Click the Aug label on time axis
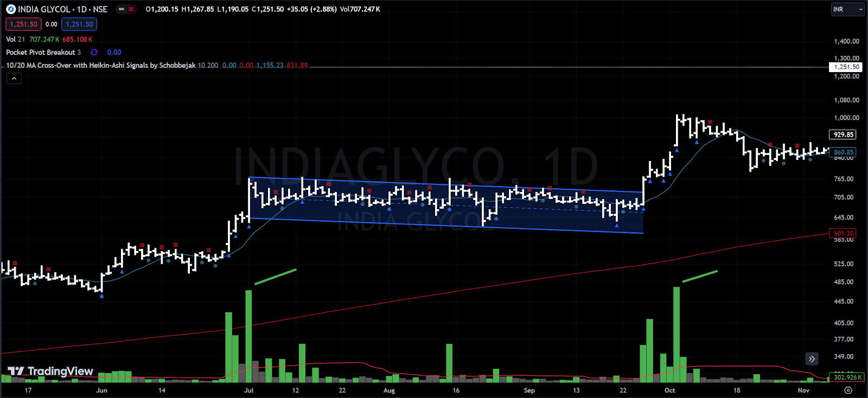This screenshot has width=868, height=398. (x=389, y=390)
